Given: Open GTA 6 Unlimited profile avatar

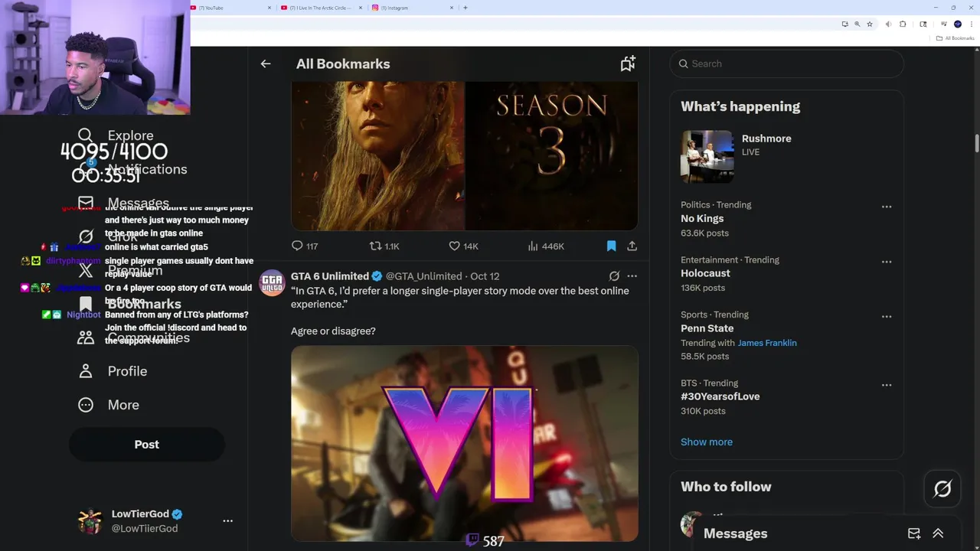Looking at the screenshot, I should click(x=273, y=283).
